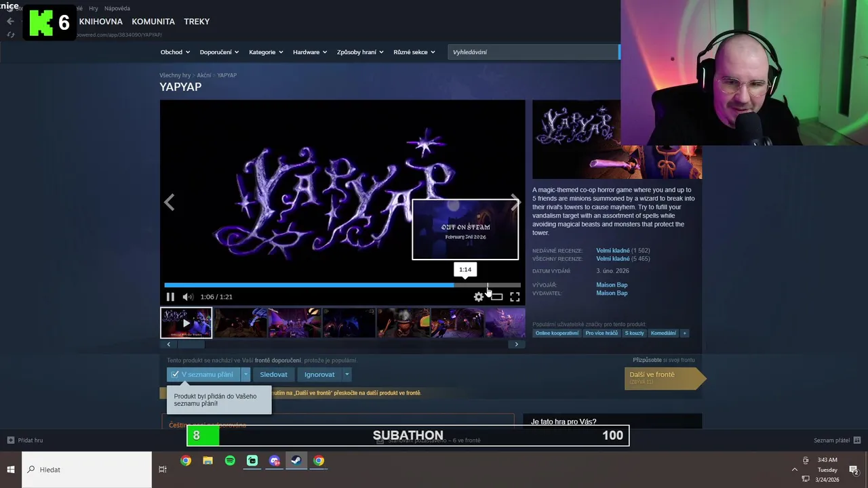Image resolution: width=868 pixels, height=488 pixels.
Task: Open File Explorer from taskbar
Action: point(208,461)
